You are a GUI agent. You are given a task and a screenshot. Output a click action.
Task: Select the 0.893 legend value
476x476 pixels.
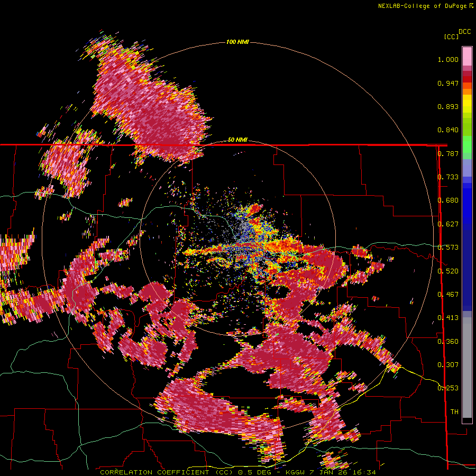pyautogui.click(x=448, y=106)
